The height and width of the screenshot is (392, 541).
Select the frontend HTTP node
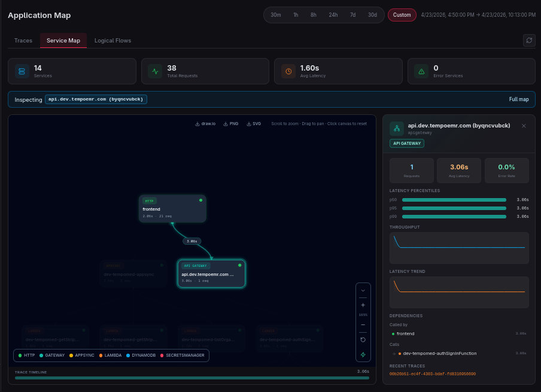172,208
